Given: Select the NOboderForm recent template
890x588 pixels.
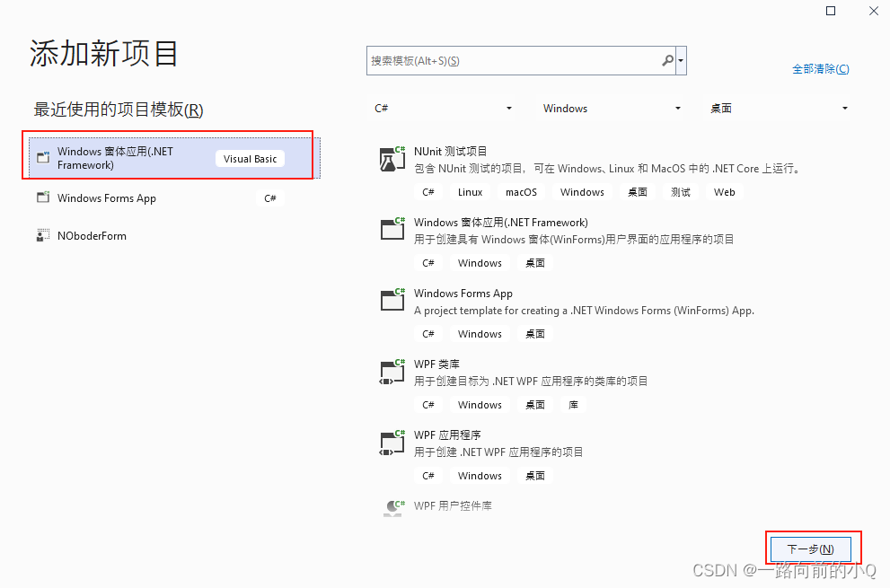Looking at the screenshot, I should click(174, 235).
